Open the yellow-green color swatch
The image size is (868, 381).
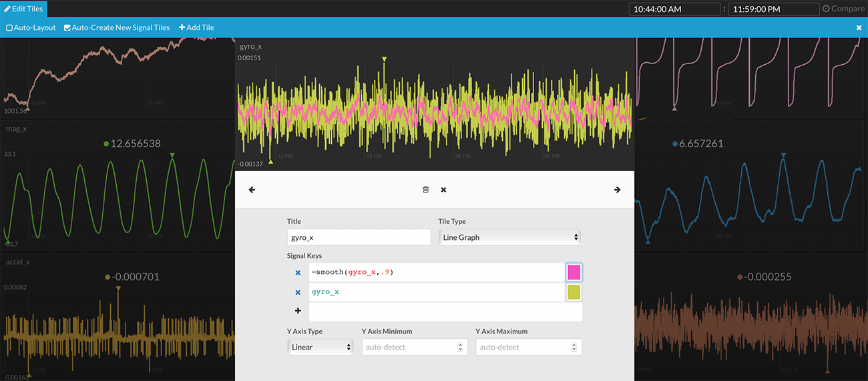[x=574, y=292]
